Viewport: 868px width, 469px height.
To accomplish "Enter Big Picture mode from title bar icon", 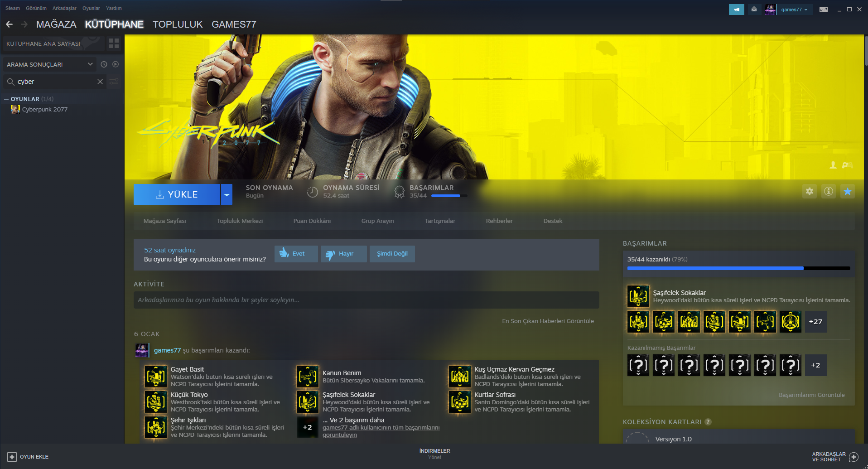I will (x=824, y=10).
